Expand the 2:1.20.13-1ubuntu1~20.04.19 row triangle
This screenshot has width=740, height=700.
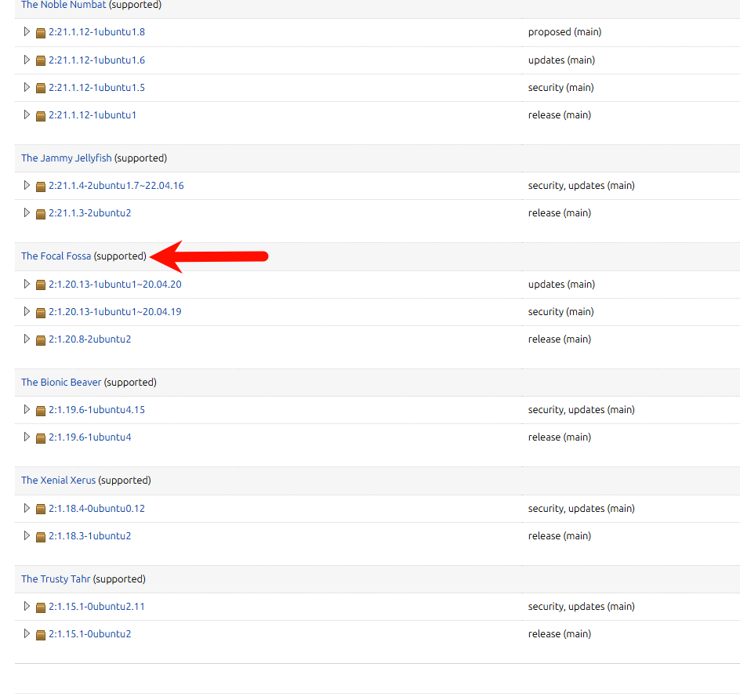coord(27,311)
